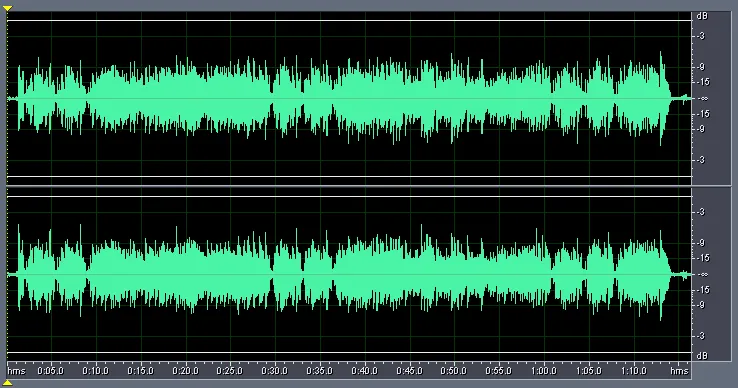Click the lower channel's -∞ center level label
Image resolution: width=738 pixels, height=388 pixels.
(x=703, y=275)
